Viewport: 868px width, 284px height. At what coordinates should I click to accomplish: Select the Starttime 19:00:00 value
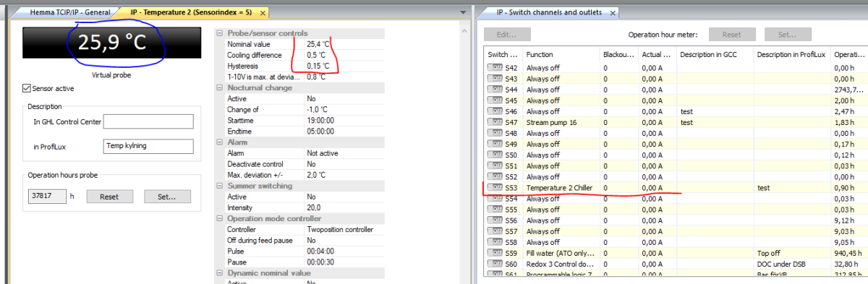coord(344,121)
